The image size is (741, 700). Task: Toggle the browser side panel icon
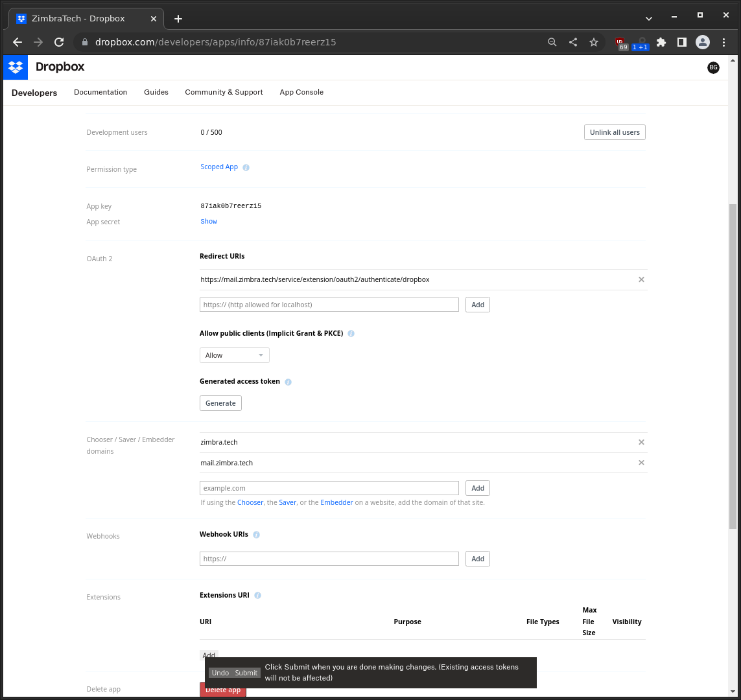pyautogui.click(x=681, y=42)
